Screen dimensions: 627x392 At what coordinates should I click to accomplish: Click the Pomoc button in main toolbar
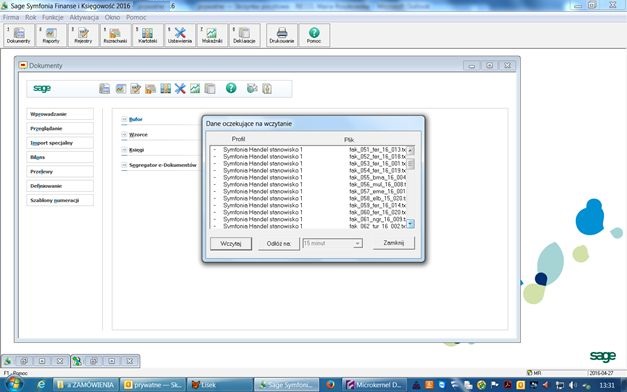pos(314,35)
